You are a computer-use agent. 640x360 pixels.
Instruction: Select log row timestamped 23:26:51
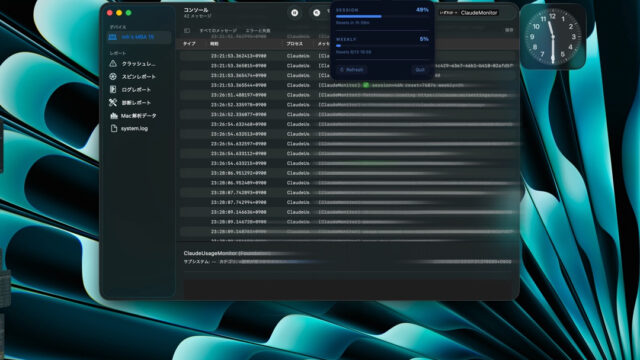click(x=347, y=95)
